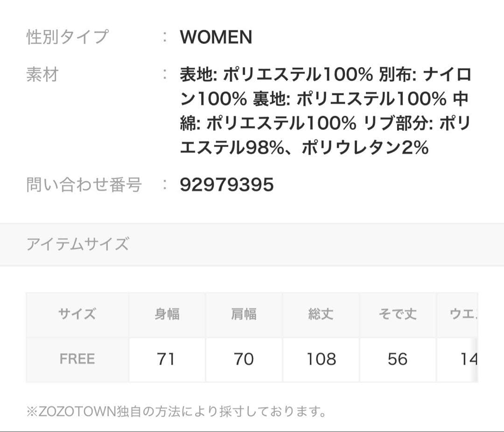Select the 総丈 column header
Viewport: 504px width, 432px height.
pyautogui.click(x=321, y=314)
